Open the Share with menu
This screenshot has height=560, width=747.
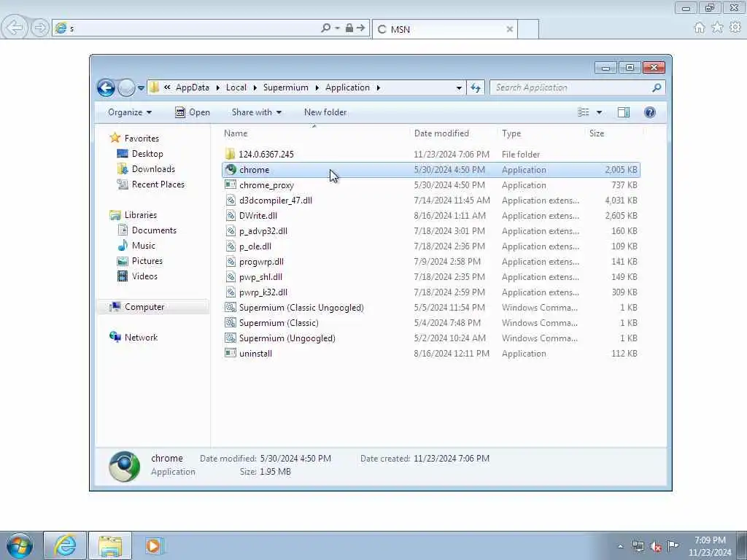(x=256, y=112)
